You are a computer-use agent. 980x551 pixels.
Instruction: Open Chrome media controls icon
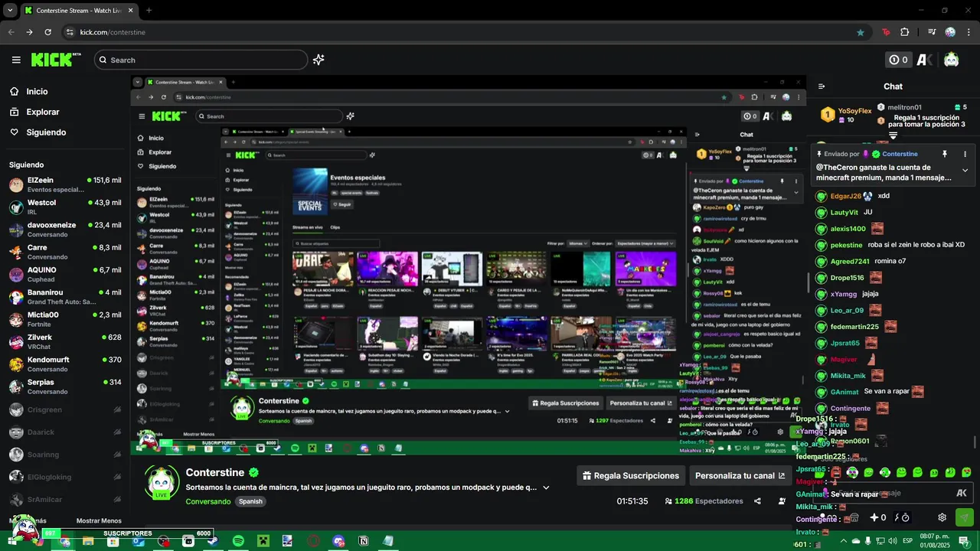pos(932,32)
